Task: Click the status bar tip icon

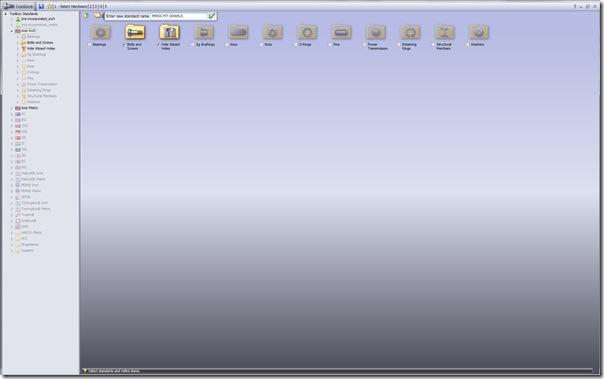Action: pyautogui.click(x=85, y=371)
